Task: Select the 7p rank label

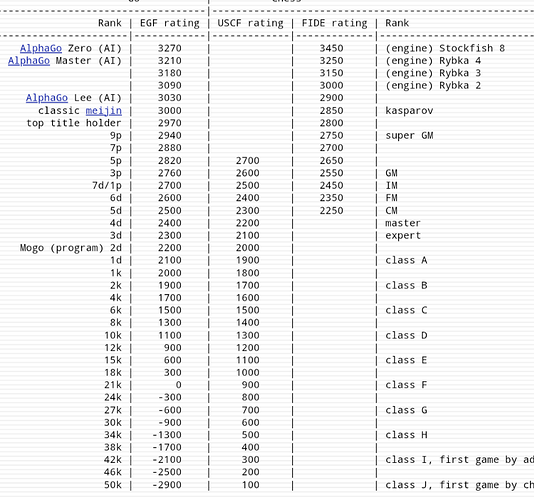Action: click(x=116, y=148)
